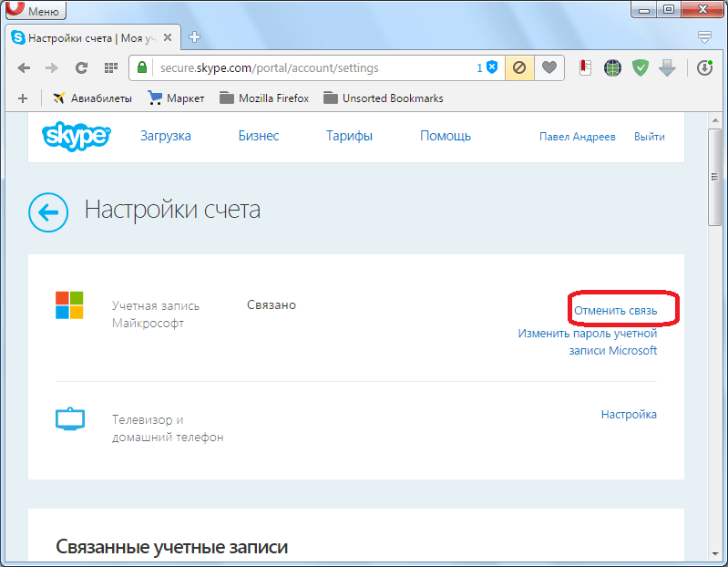Click the yellow blocked-content circle icon
The height and width of the screenshot is (567, 728).
point(519,67)
